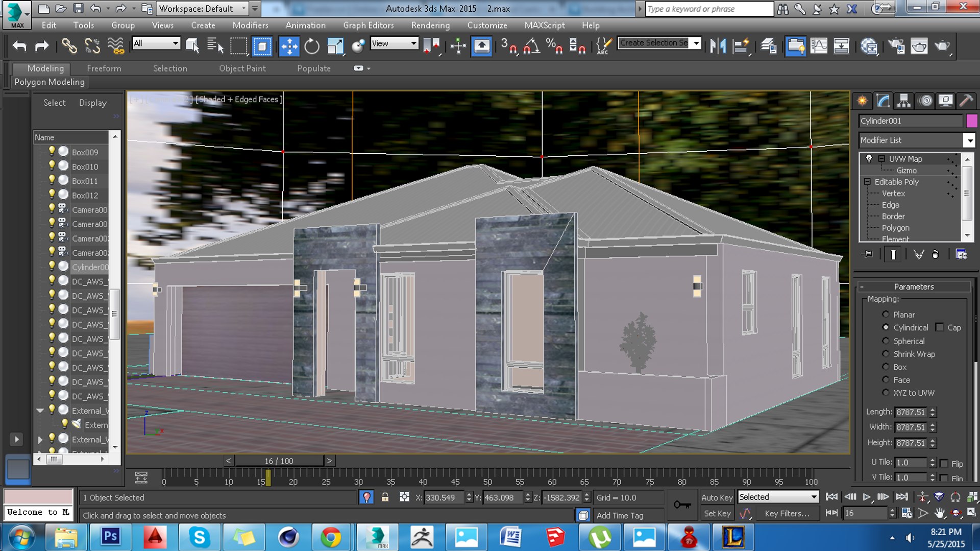Choose Rectangular Selection Region tool

(238, 46)
